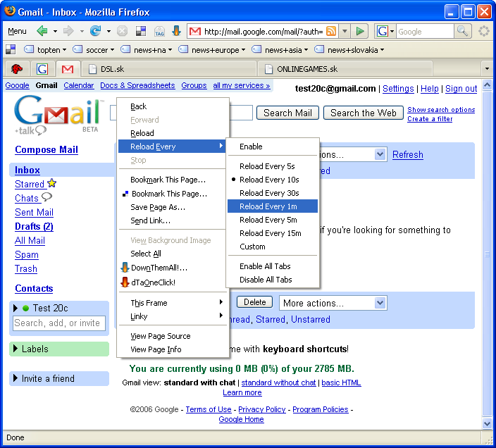Click the Search, add, or invite field
The height and width of the screenshot is (448, 496).
coord(59,323)
